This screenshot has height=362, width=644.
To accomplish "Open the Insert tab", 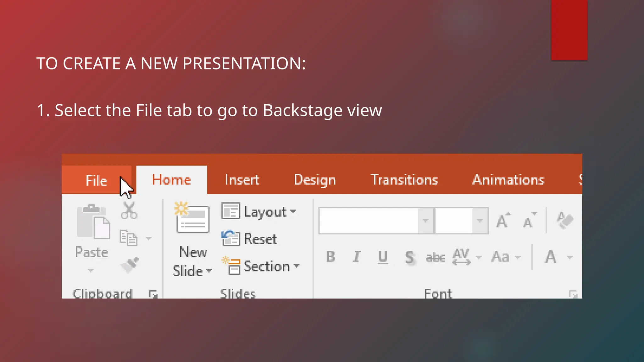I will [242, 180].
